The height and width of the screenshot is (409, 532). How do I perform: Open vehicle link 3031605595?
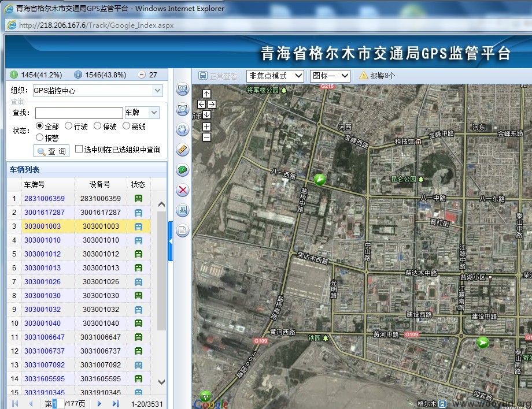click(45, 379)
